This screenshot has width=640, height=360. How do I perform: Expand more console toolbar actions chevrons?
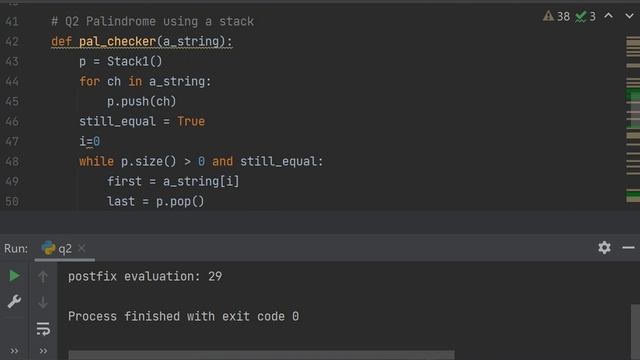coord(43,351)
